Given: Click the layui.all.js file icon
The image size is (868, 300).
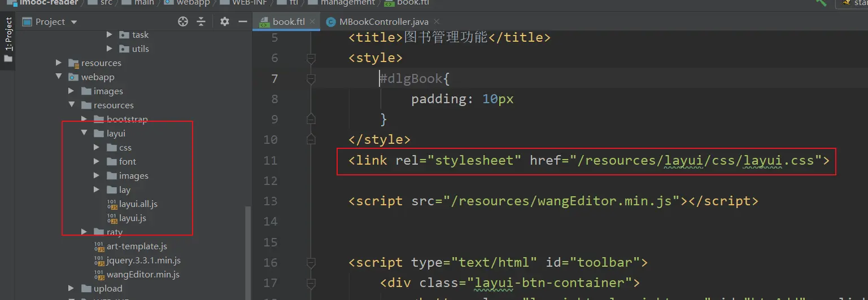Looking at the screenshot, I should (x=112, y=204).
